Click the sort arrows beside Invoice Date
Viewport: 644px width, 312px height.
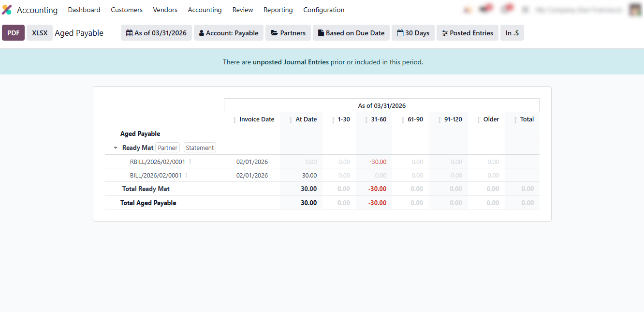[235, 120]
